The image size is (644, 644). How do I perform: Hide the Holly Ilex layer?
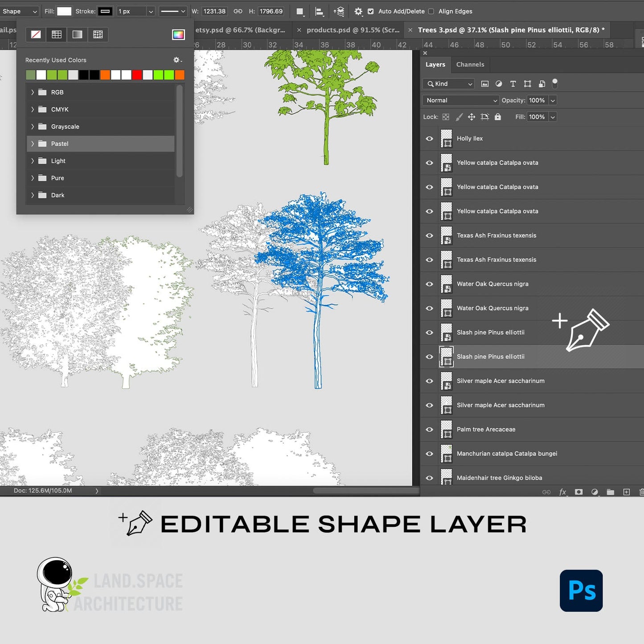(429, 139)
